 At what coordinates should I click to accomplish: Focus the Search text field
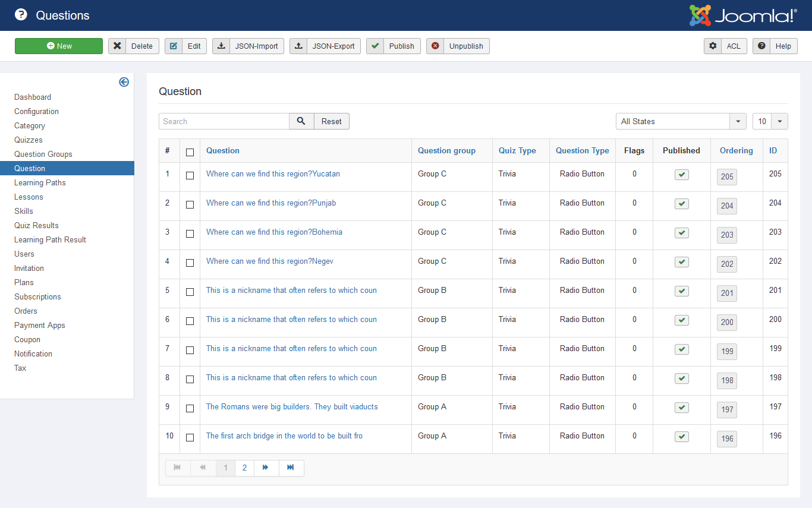(x=224, y=121)
